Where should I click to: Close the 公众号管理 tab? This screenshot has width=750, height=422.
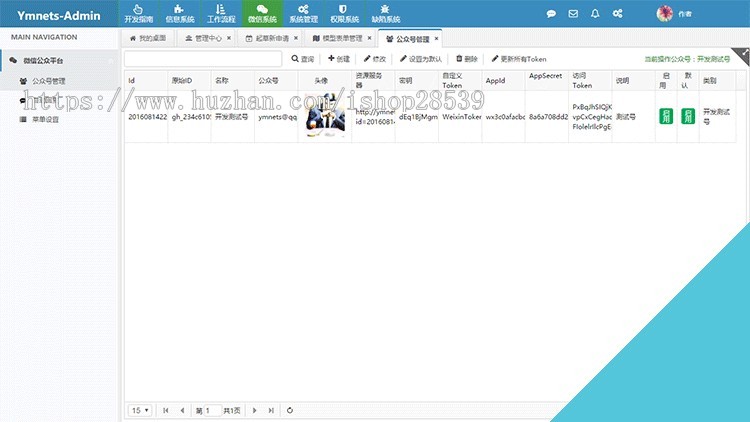pyautogui.click(x=436, y=39)
